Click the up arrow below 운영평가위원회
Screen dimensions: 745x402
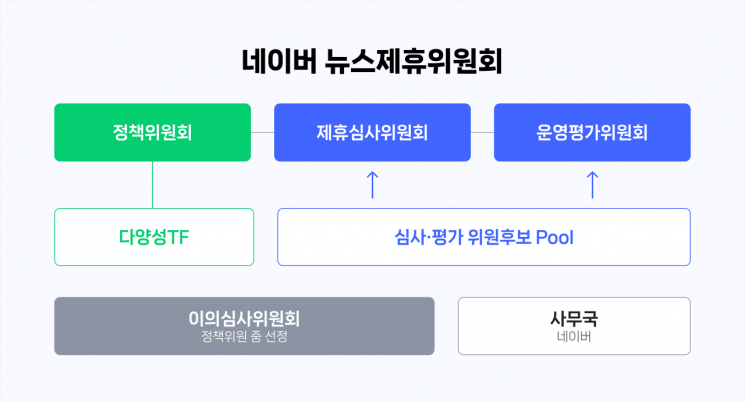click(592, 184)
